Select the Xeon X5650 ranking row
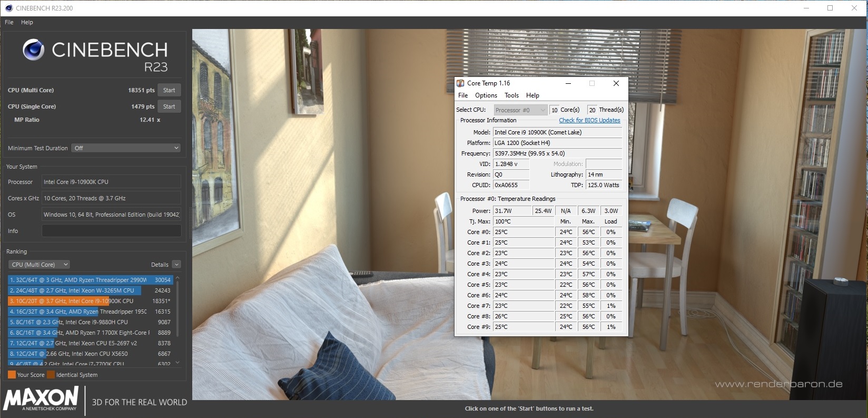The height and width of the screenshot is (418, 868). tap(90, 354)
